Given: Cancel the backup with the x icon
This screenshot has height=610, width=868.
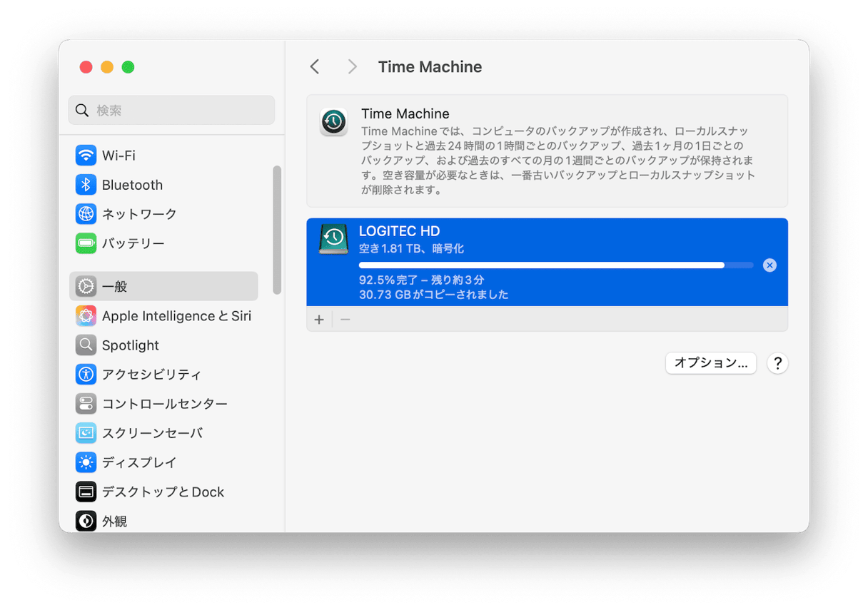Looking at the screenshot, I should click(x=769, y=265).
